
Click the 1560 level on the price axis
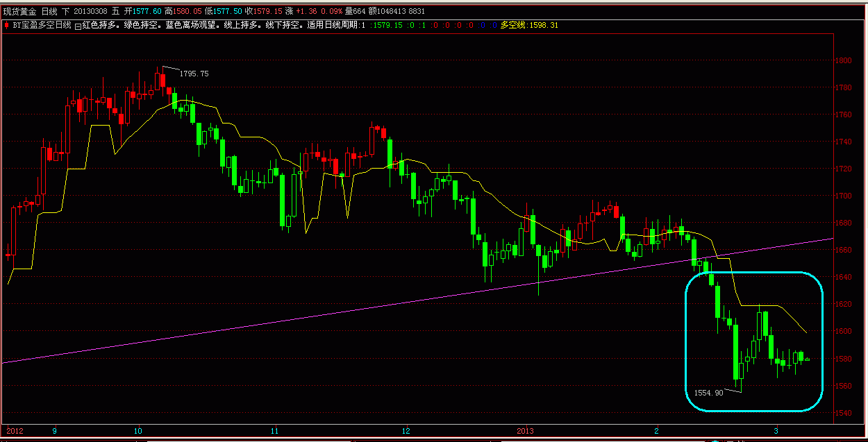(x=844, y=386)
